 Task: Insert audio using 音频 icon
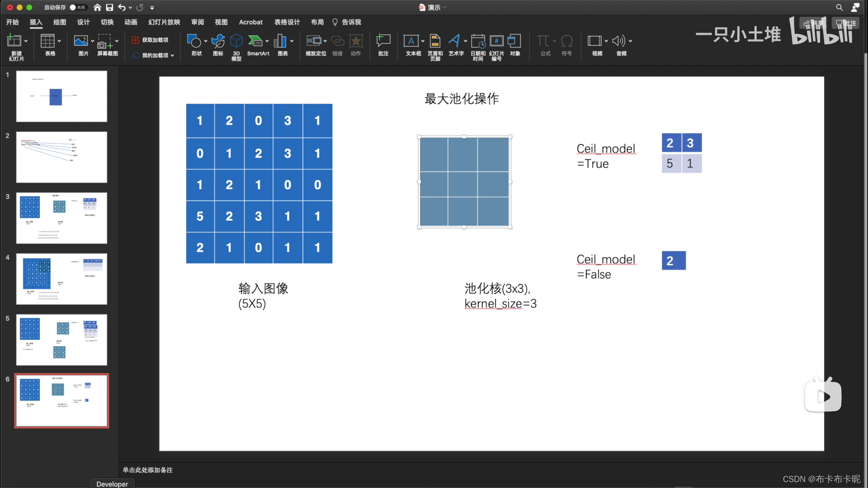[x=619, y=45]
